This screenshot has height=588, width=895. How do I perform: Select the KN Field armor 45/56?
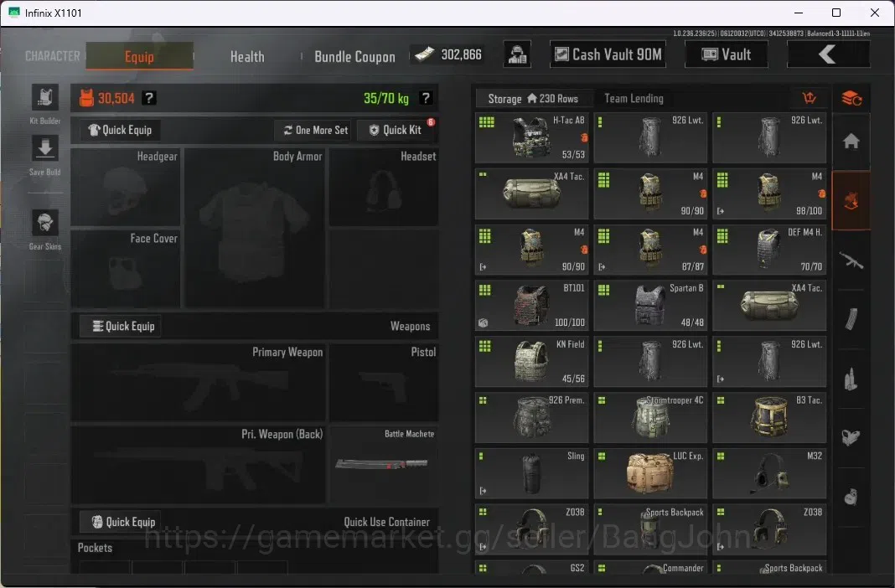coord(532,362)
